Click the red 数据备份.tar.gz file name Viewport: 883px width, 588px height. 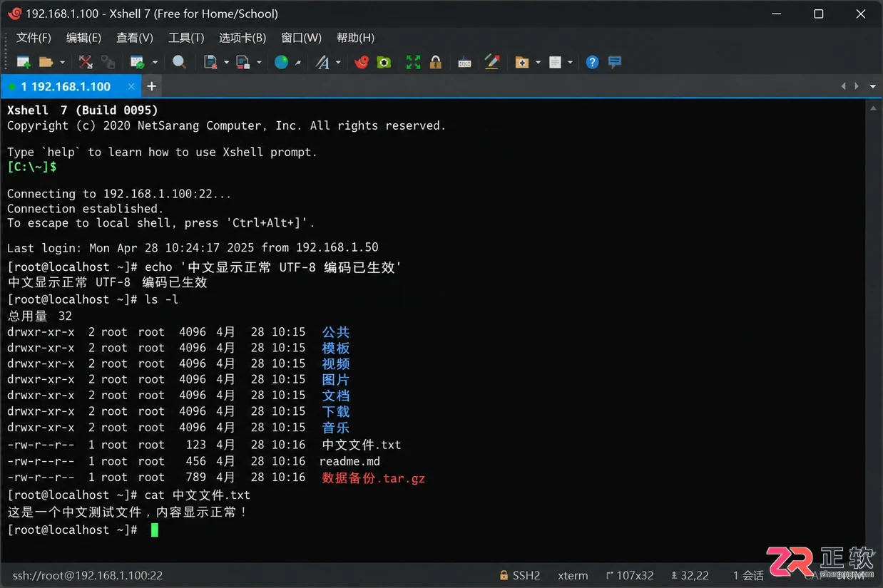pos(373,478)
